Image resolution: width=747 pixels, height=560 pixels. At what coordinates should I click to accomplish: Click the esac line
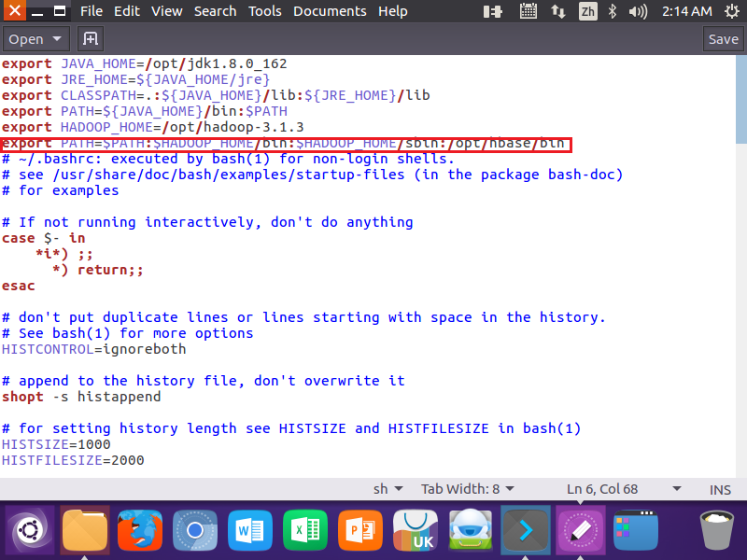(18, 286)
